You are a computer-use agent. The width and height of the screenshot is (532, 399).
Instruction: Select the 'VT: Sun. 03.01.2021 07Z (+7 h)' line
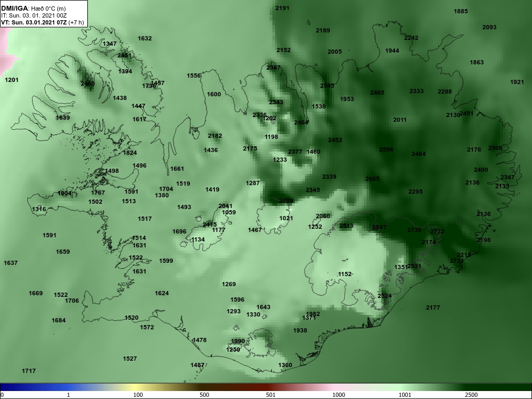(41, 22)
